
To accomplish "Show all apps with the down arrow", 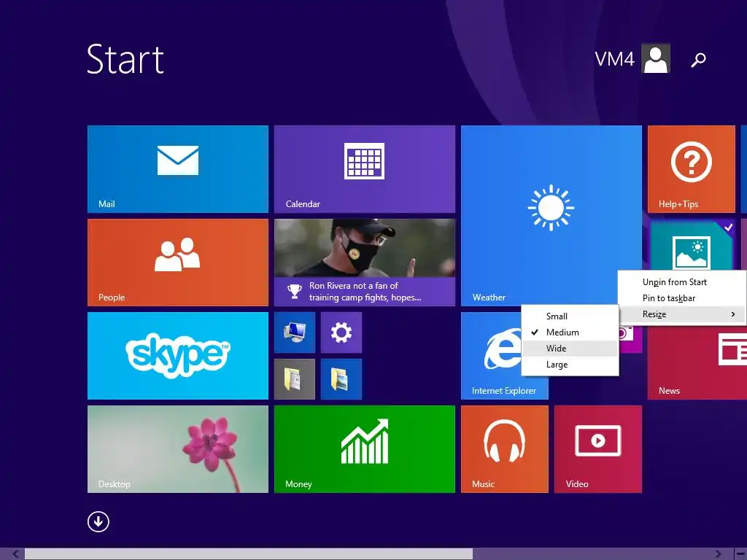I will coord(98,521).
